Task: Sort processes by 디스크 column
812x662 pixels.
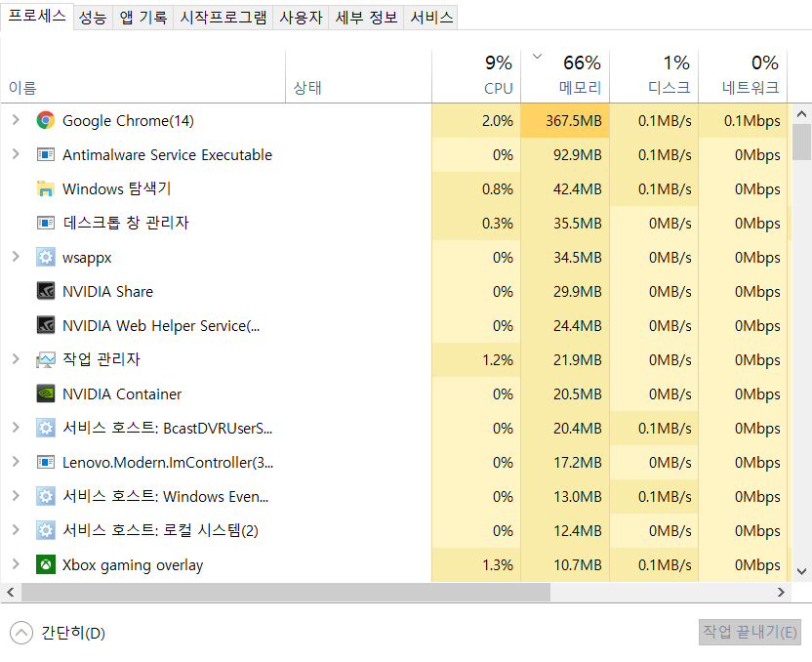Action: click(655, 77)
